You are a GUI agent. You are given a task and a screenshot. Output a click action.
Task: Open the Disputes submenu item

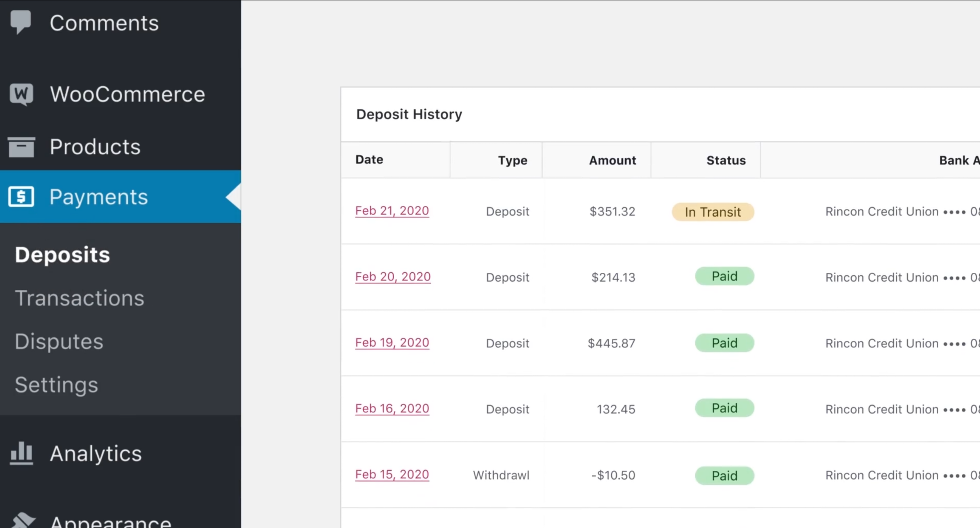(x=59, y=342)
